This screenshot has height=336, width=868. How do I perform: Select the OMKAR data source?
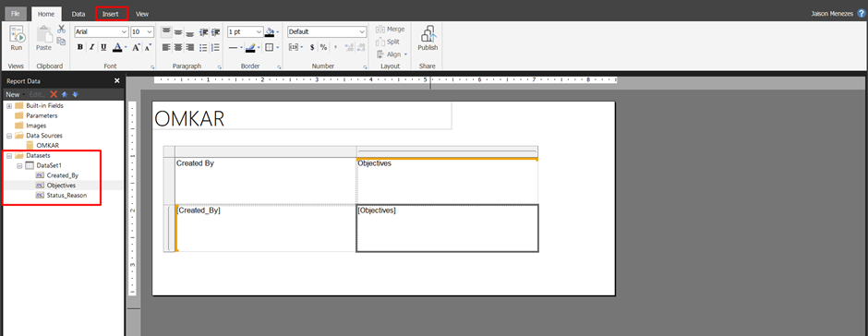click(x=42, y=146)
